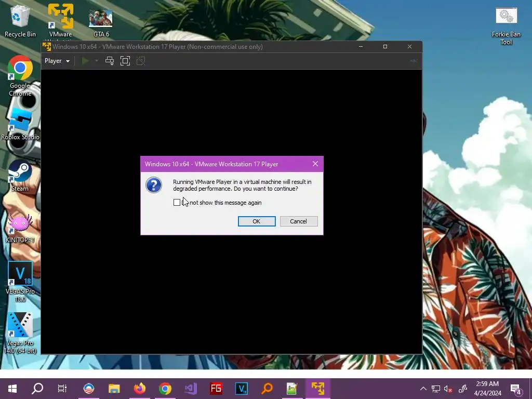Maximize the VMware Workstation Player window
This screenshot has height=399, width=532.
[x=385, y=47]
